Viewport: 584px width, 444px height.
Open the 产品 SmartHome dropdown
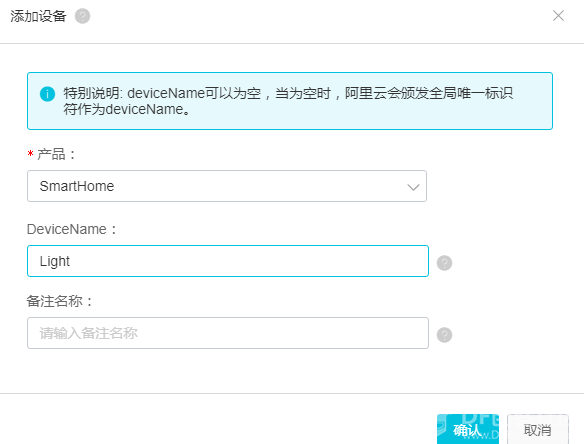point(227,186)
